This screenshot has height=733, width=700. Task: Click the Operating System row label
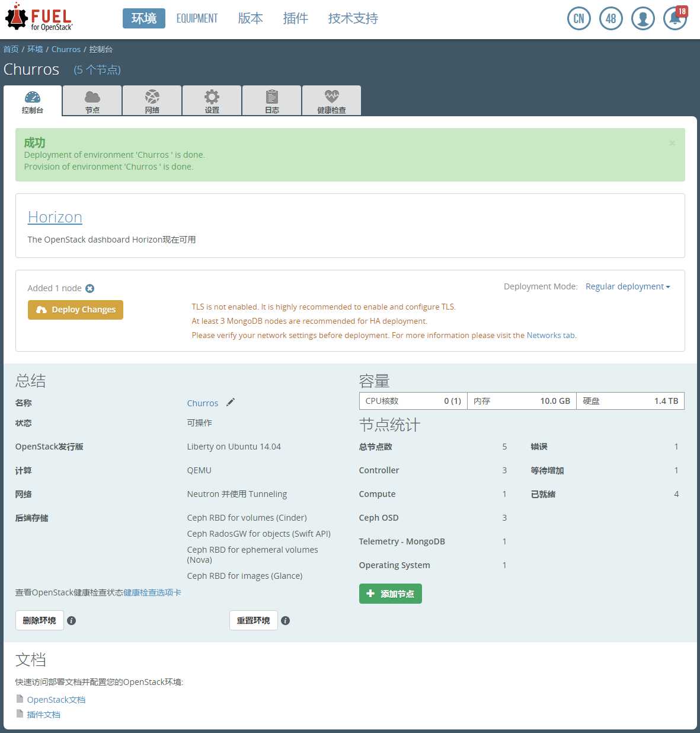click(395, 565)
